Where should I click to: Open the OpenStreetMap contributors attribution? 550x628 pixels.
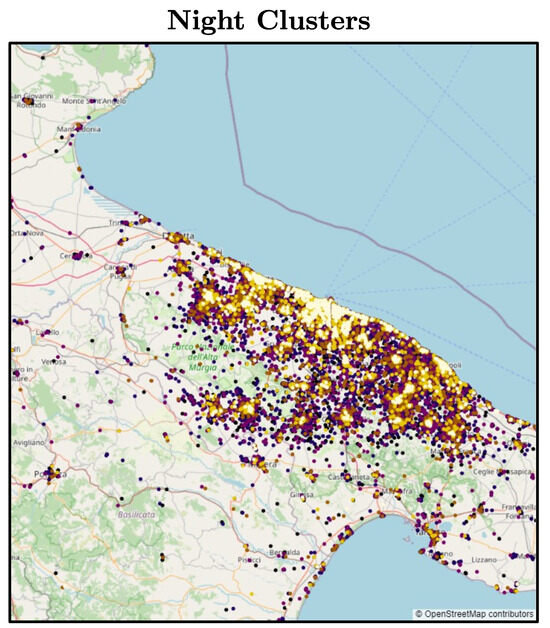[x=474, y=614]
